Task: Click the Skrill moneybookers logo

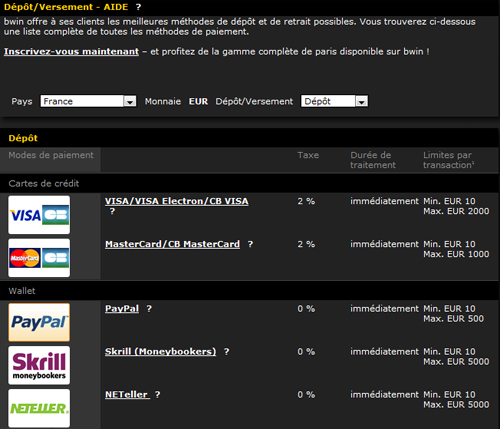Action: pyautogui.click(x=39, y=365)
